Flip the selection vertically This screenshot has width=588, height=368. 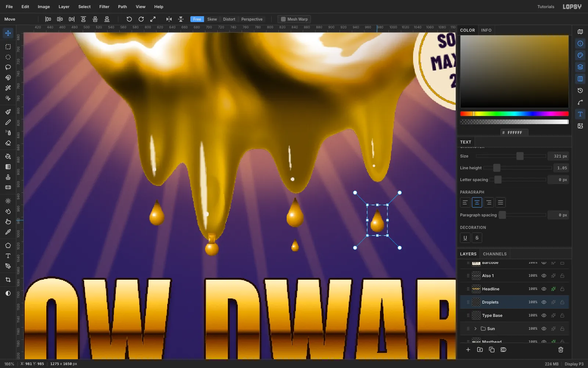pos(181,19)
